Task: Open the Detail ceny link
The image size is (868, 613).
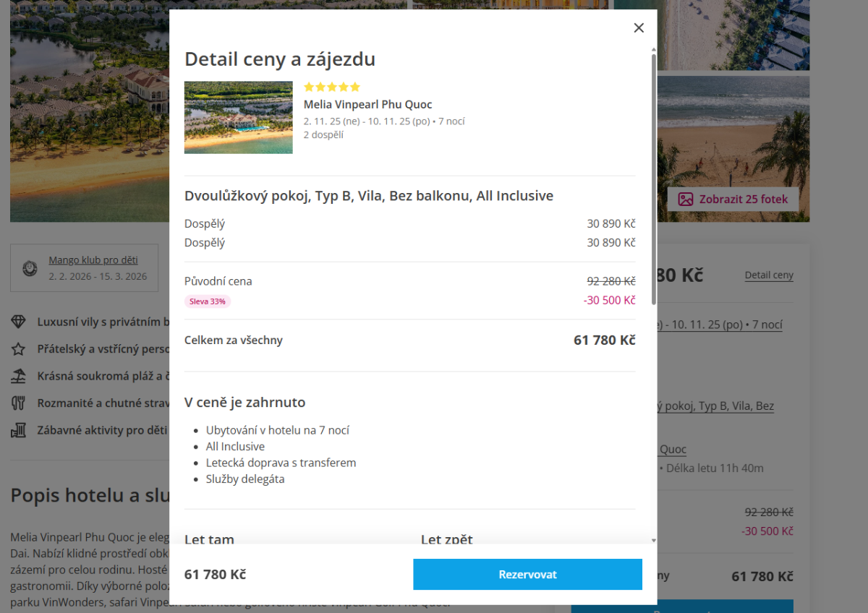Action: click(x=769, y=275)
